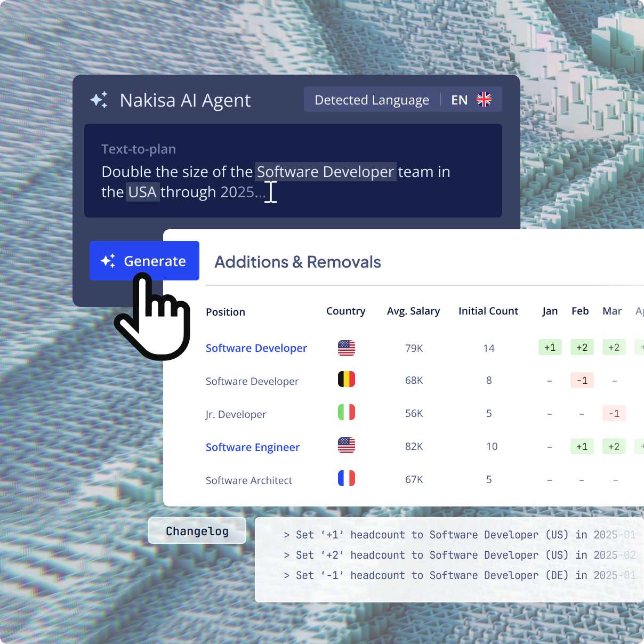
Task: Click the Additions & Removals heading
Action: [x=297, y=262]
